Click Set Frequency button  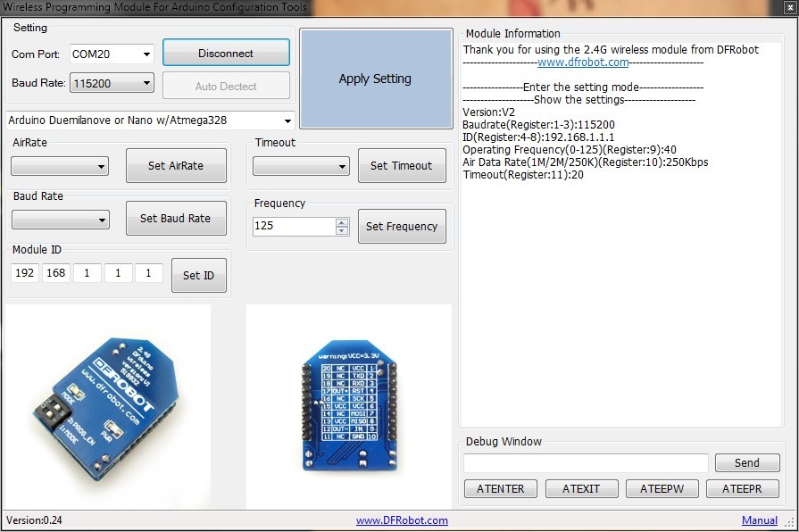(x=402, y=226)
